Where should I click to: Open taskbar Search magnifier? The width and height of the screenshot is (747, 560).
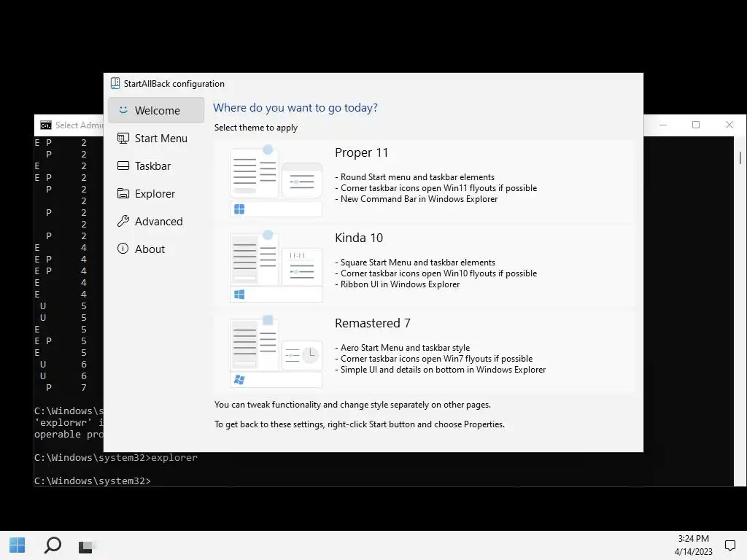pyautogui.click(x=53, y=545)
